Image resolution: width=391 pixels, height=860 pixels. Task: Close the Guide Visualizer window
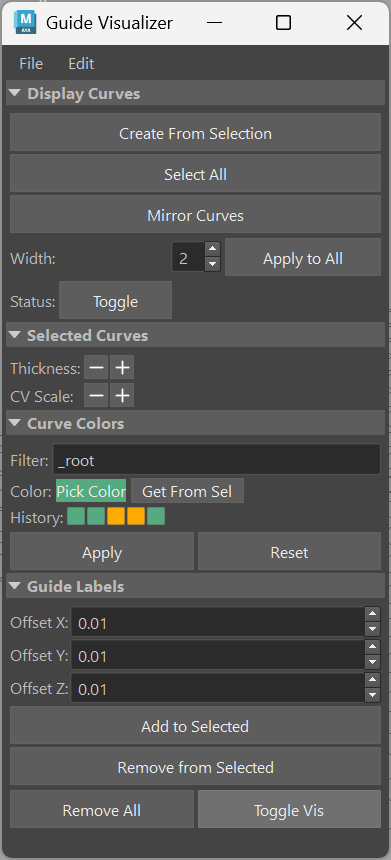tap(354, 22)
